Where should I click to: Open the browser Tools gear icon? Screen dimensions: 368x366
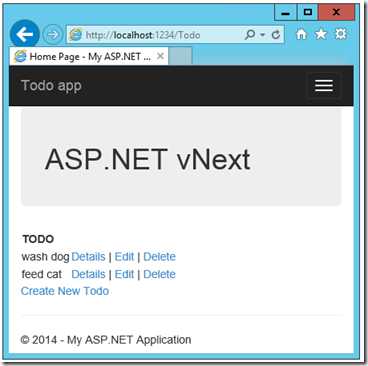pos(341,34)
